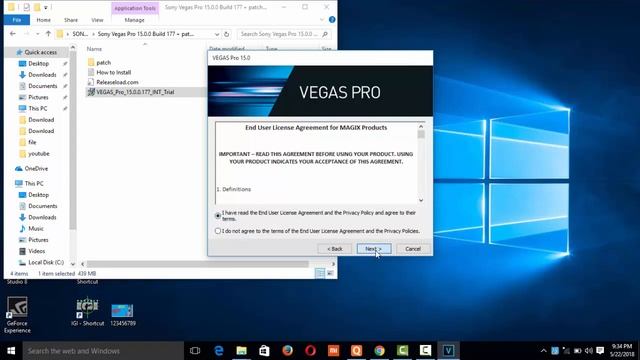The height and width of the screenshot is (360, 640).
Task: Open Quick access in navigation pane
Action: (40, 52)
